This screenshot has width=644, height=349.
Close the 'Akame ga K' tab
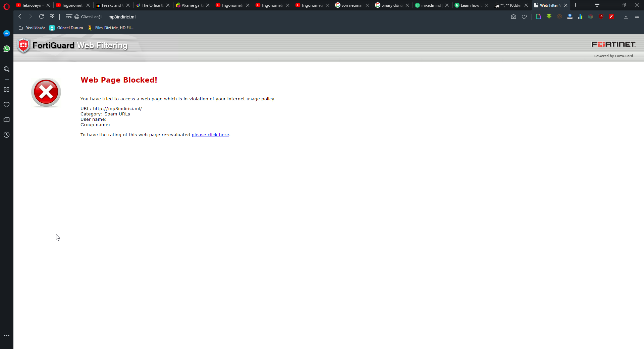pos(208,5)
